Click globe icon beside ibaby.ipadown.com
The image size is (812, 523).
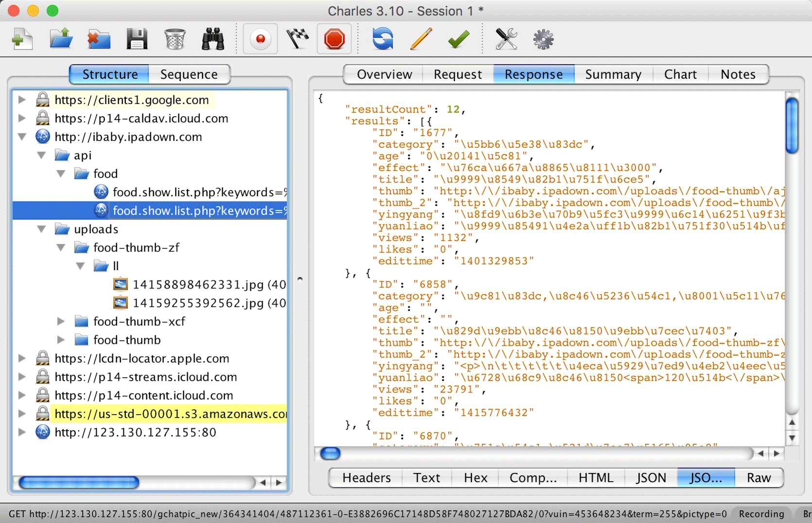tap(43, 137)
